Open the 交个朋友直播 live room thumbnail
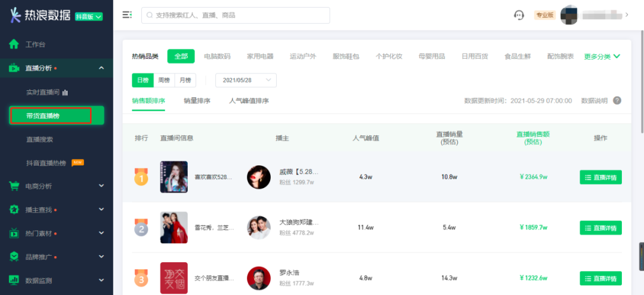Image resolution: width=644 pixels, height=295 pixels. point(174,278)
